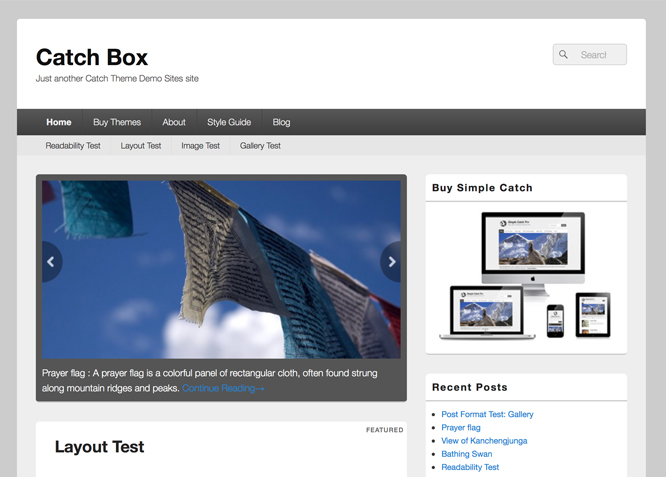Click the search magnifier icon

pos(564,55)
